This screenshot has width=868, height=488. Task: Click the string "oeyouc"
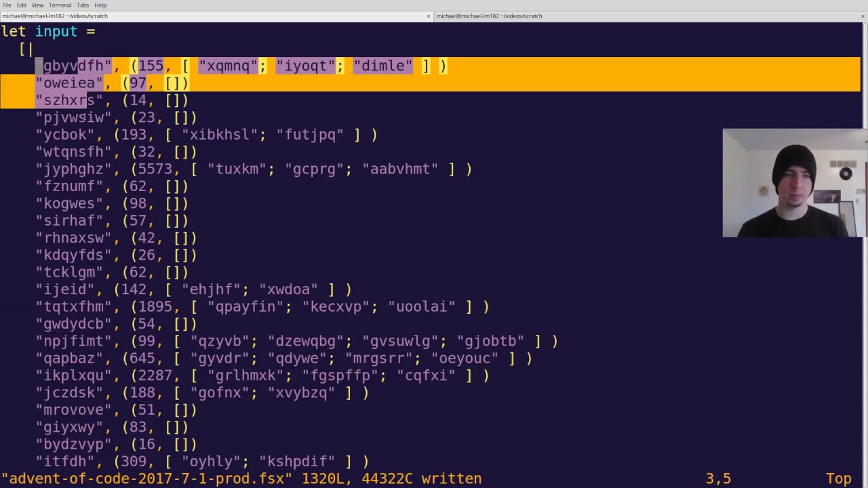[x=465, y=358]
